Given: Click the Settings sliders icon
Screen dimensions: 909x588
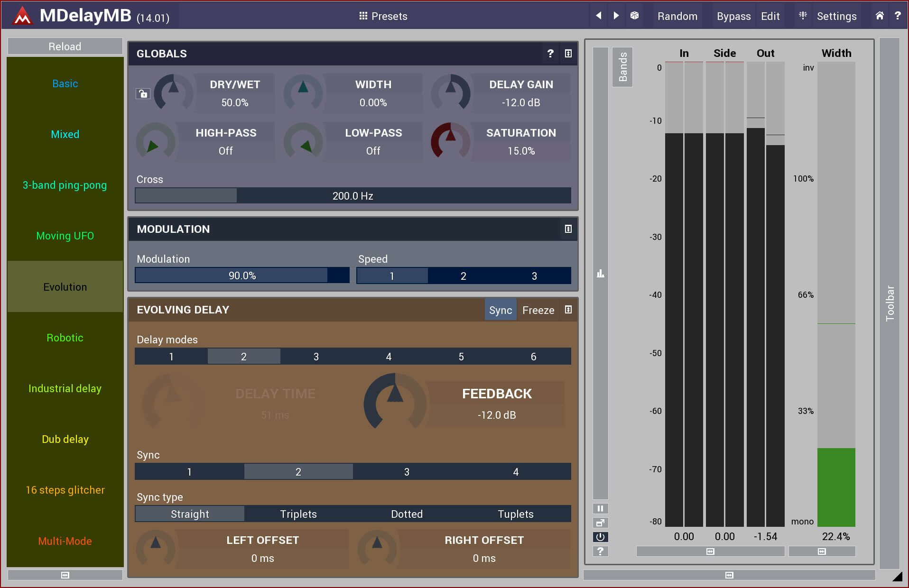Looking at the screenshot, I should [803, 16].
